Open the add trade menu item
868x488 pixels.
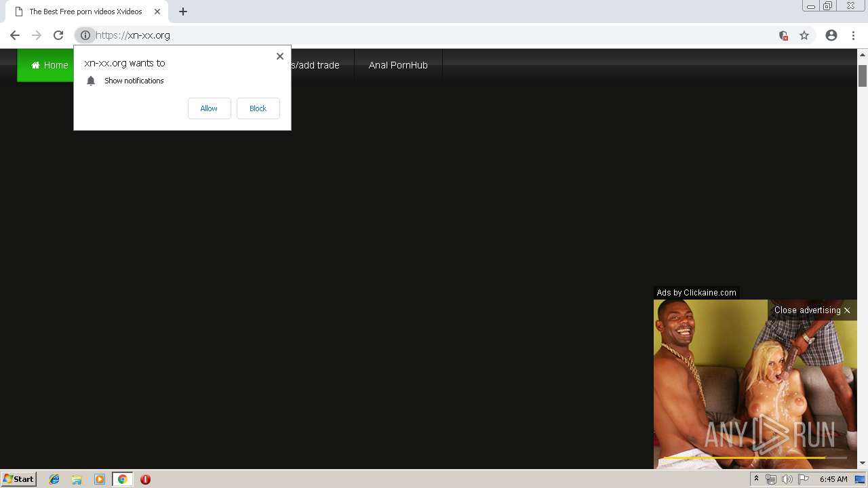point(314,65)
